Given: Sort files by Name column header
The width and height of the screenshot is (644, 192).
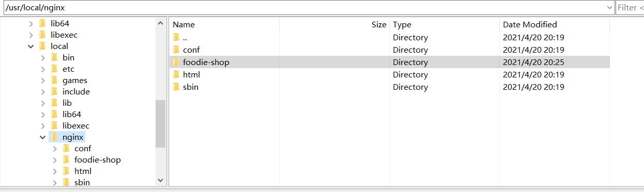Looking at the screenshot, I should (x=183, y=24).
